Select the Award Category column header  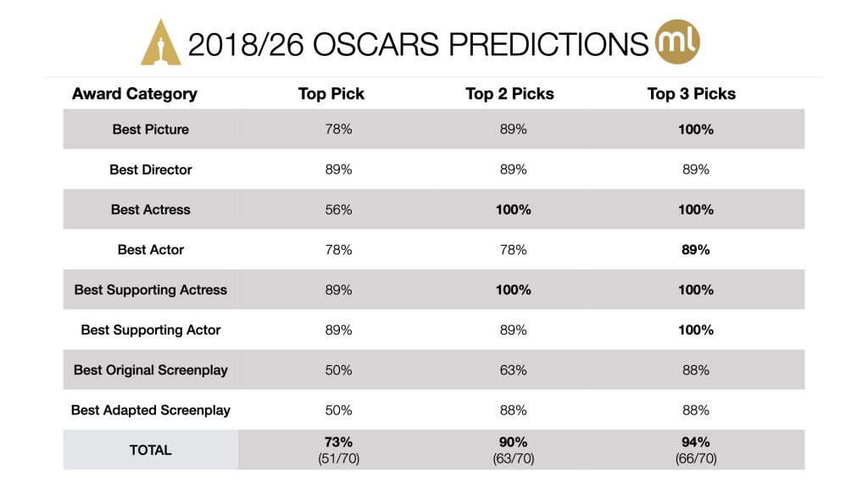click(x=135, y=94)
